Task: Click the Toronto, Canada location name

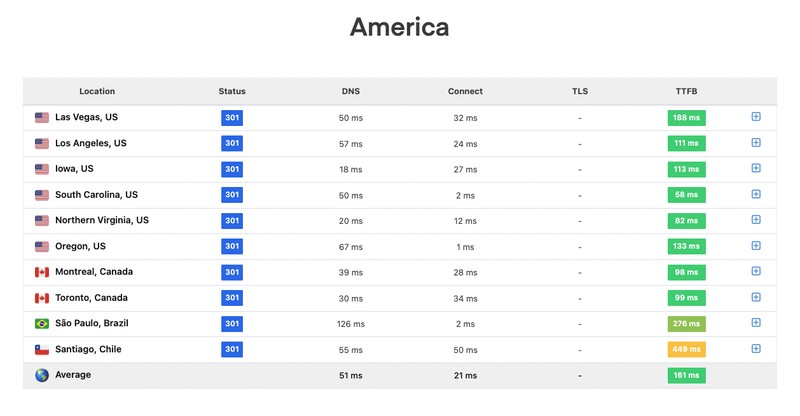Action: [x=91, y=298]
